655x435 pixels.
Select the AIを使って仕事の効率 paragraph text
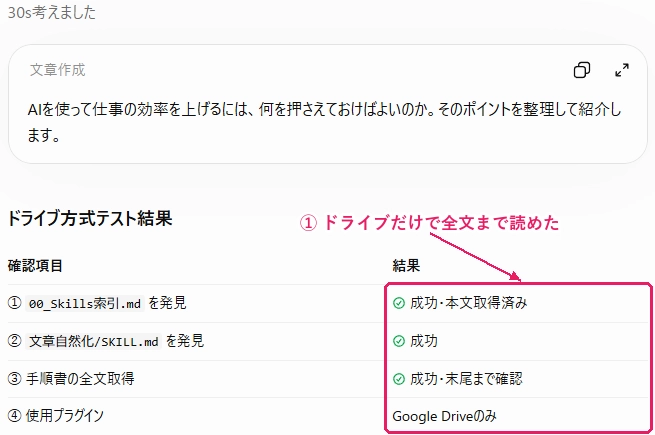325,122
